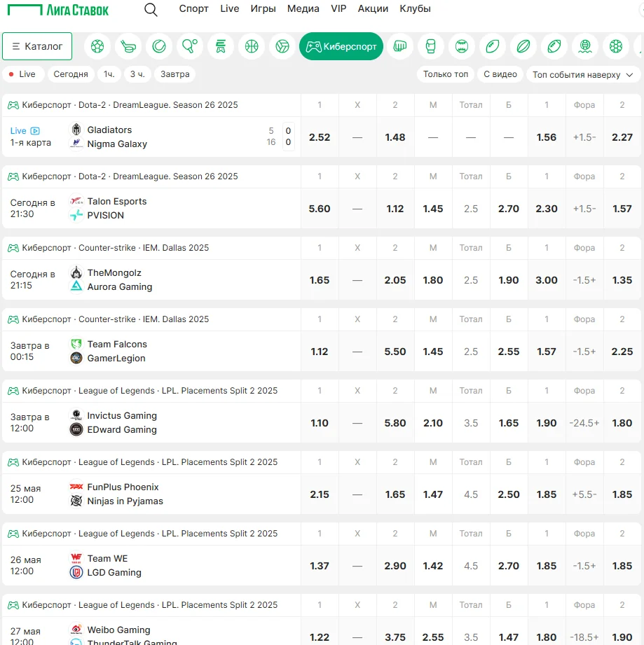Toggle the Live events filter
644x645 pixels.
23,74
